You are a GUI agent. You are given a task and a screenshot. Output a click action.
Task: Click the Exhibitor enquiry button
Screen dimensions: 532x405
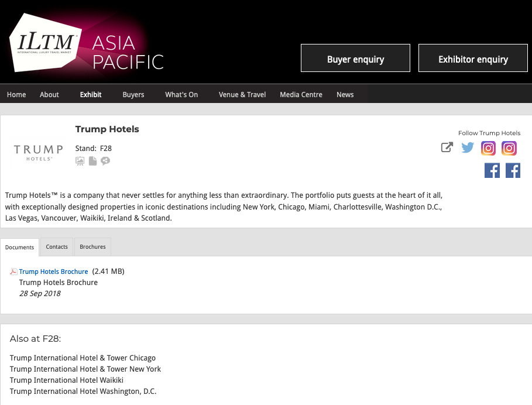click(473, 58)
